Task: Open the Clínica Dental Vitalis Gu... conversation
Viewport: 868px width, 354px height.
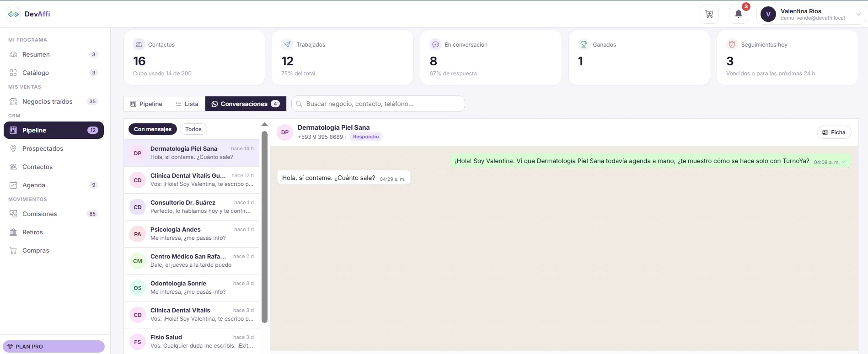Action: click(x=192, y=180)
